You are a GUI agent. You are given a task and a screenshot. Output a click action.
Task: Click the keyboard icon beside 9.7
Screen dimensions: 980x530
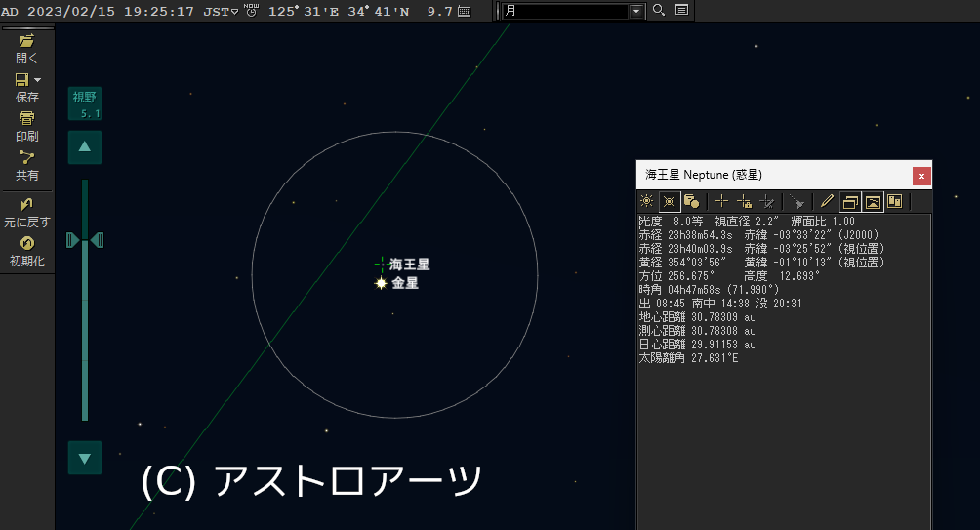[465, 12]
